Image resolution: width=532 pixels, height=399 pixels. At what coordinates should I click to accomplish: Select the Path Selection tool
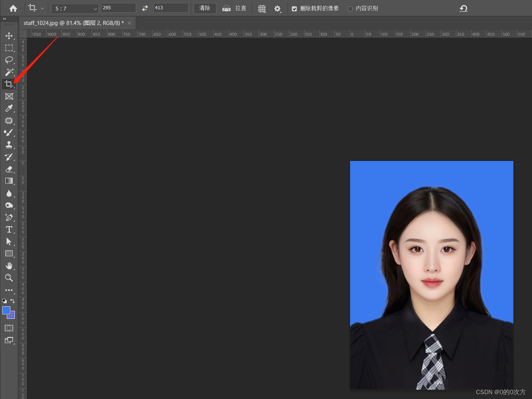pyautogui.click(x=9, y=241)
